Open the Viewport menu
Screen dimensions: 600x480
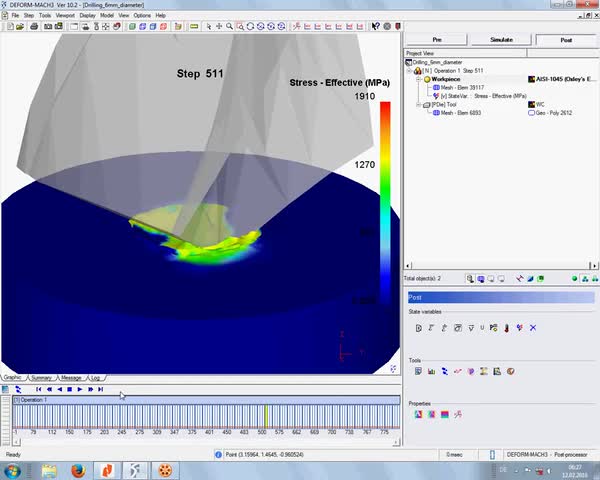tap(64, 16)
